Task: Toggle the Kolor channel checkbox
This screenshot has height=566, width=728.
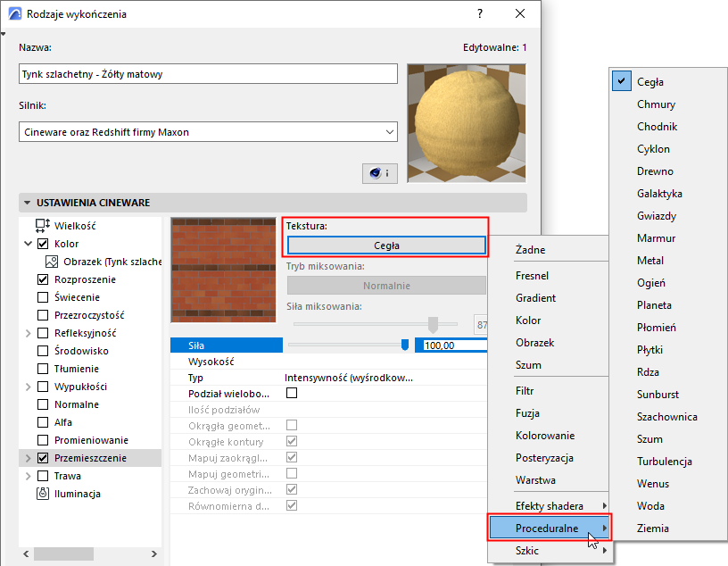Action: pyautogui.click(x=43, y=244)
